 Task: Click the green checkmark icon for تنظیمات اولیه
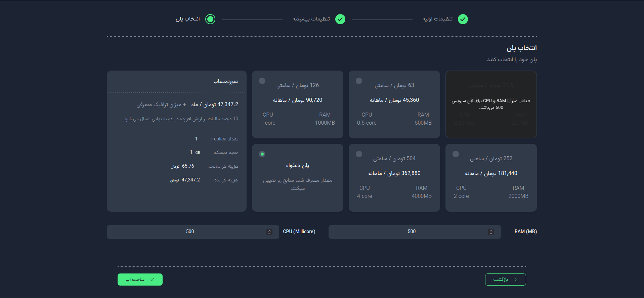click(463, 19)
